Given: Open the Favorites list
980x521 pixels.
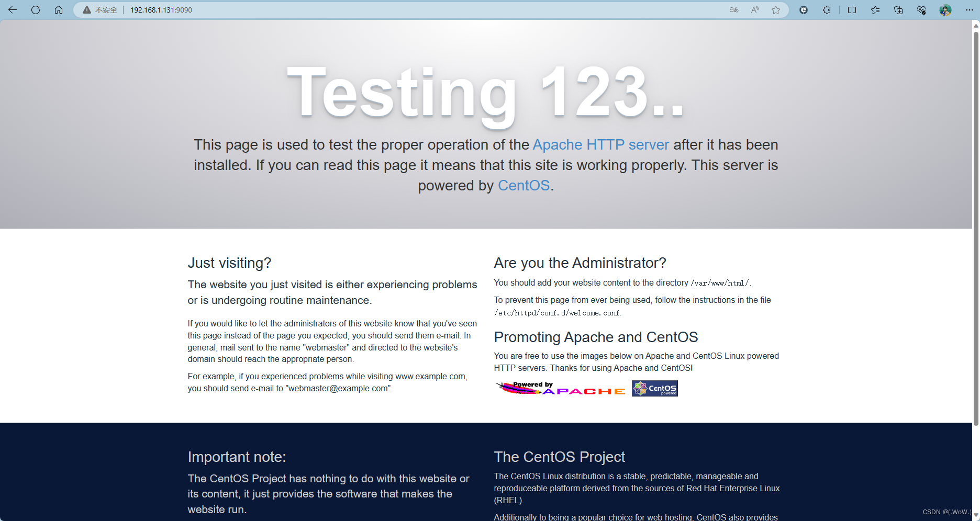Looking at the screenshot, I should (875, 10).
